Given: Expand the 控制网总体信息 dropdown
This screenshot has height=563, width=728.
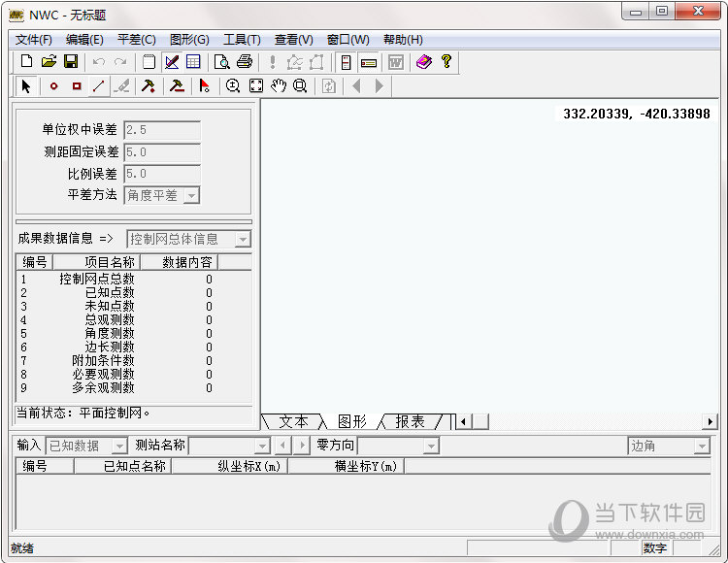Looking at the screenshot, I should (243, 239).
